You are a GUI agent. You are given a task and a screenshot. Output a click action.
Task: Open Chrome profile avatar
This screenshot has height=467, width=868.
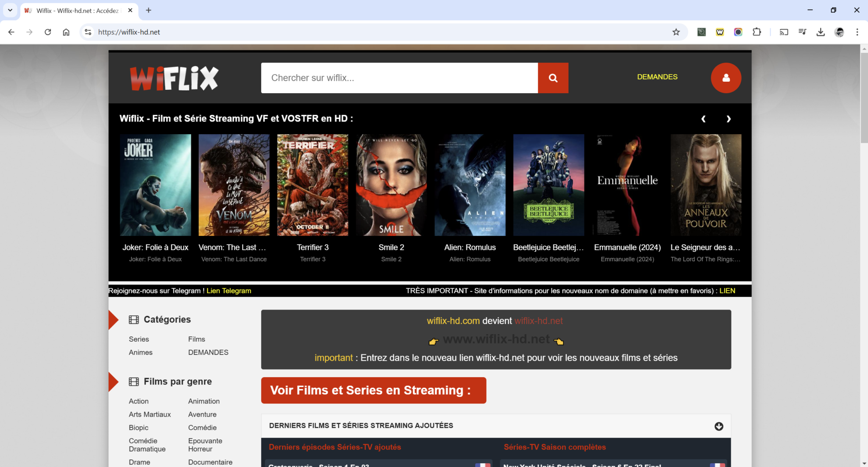tap(839, 32)
